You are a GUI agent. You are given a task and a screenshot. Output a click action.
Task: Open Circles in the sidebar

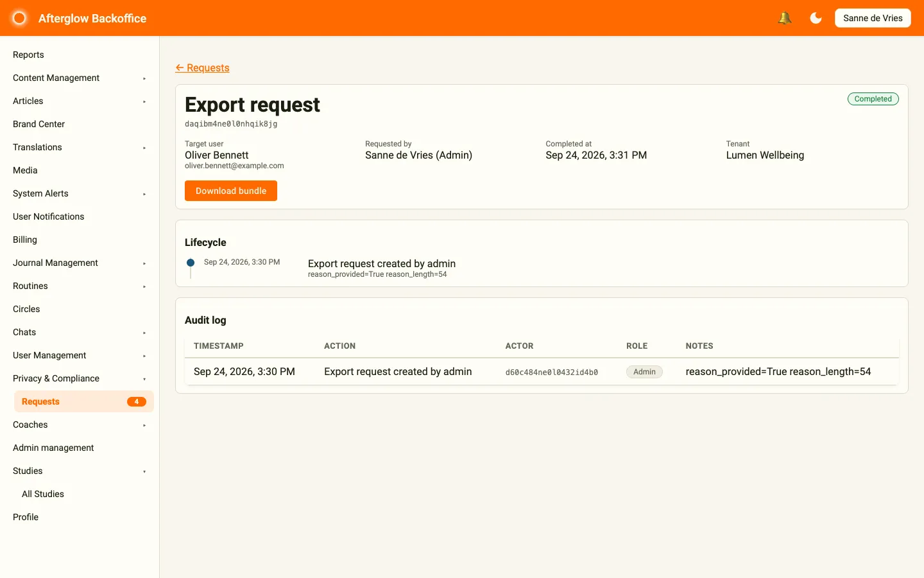[26, 309]
